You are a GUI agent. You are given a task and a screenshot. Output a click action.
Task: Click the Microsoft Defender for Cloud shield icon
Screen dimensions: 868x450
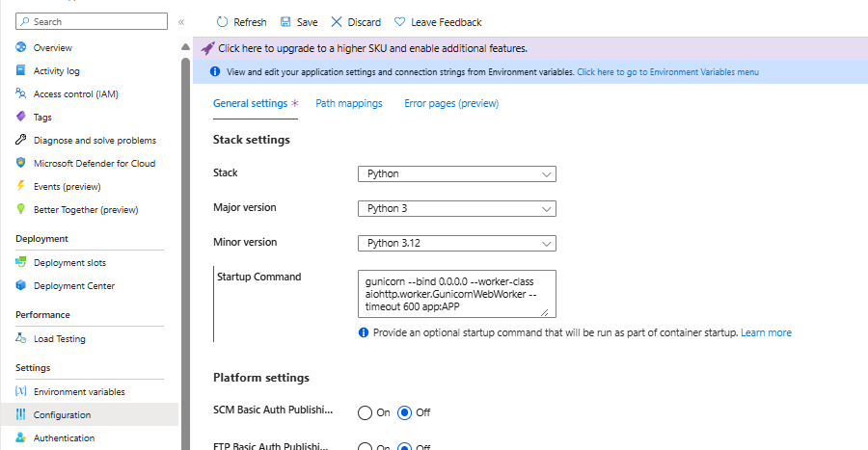pos(21,163)
